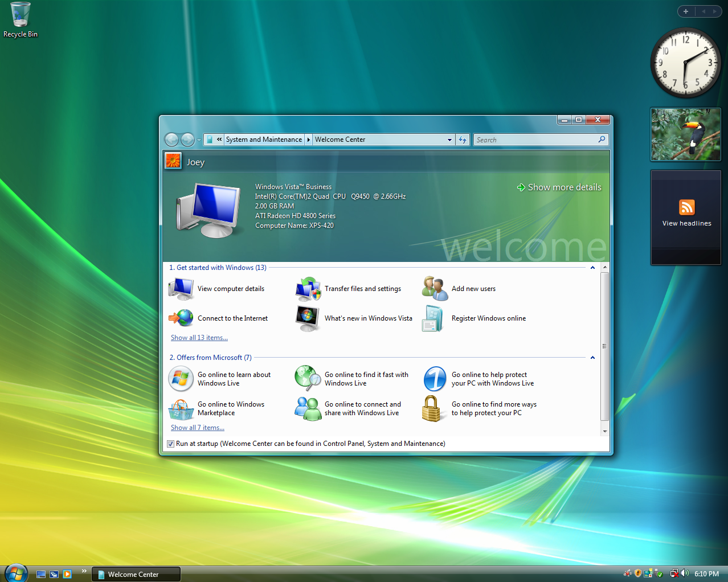Click Connect to the Internet globe icon

click(x=181, y=318)
